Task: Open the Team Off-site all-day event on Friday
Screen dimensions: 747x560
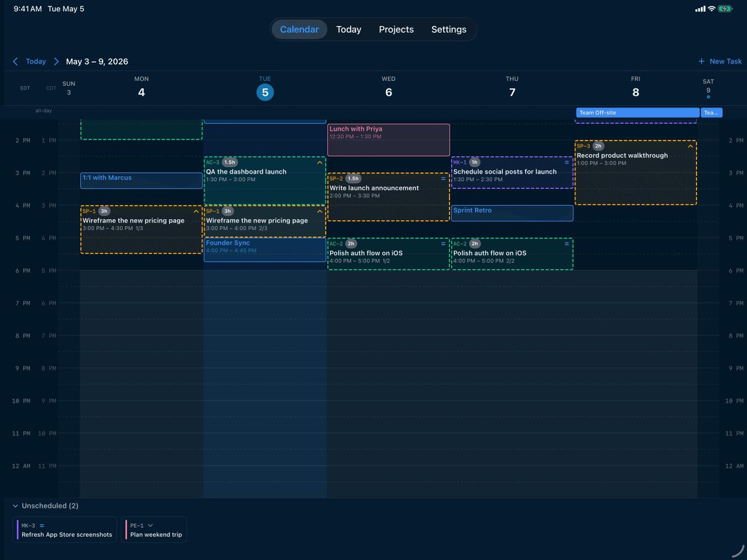Action: click(x=637, y=113)
